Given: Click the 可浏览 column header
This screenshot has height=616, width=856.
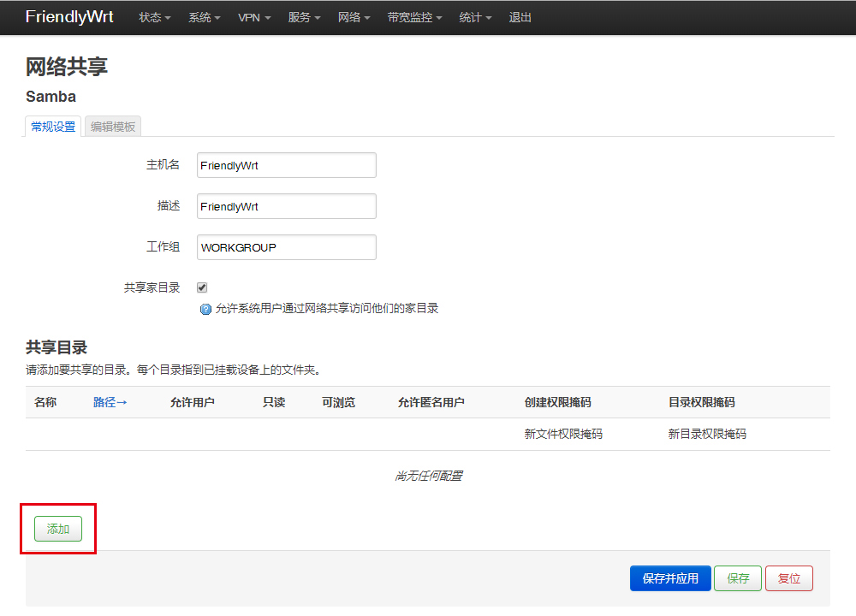Looking at the screenshot, I should click(338, 403).
